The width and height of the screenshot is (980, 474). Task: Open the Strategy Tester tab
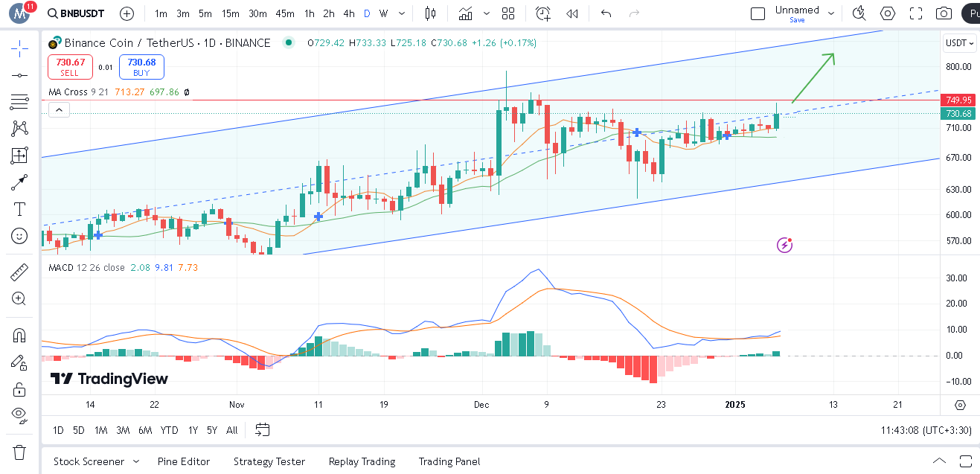269,461
